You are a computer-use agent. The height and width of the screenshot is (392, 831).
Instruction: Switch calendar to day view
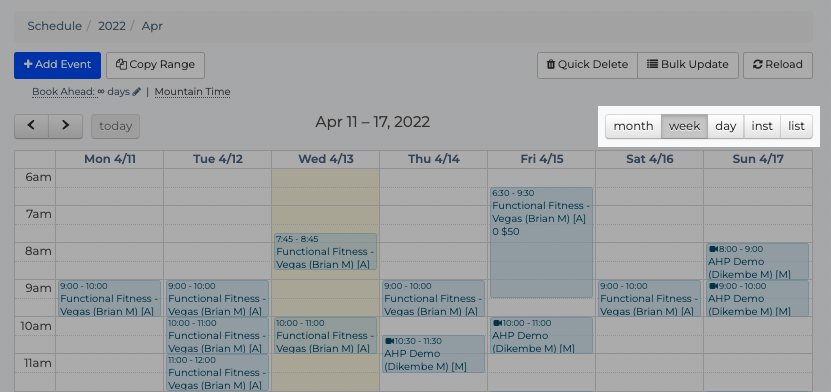click(726, 127)
